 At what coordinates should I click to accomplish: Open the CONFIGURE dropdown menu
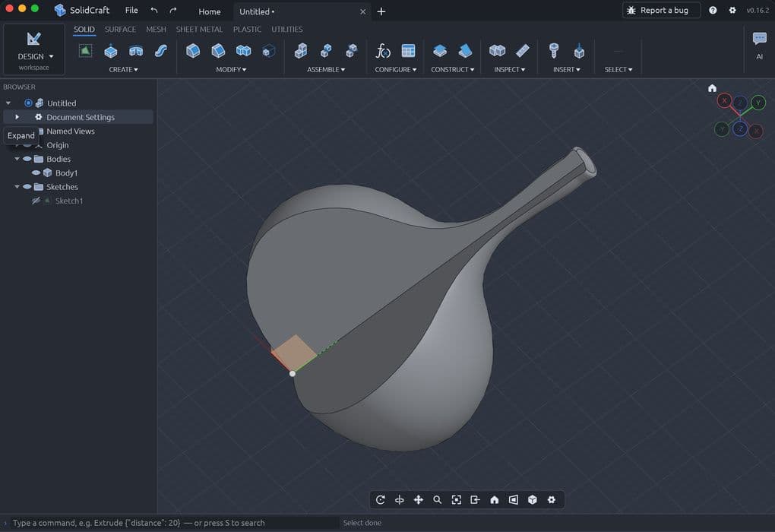(395, 70)
